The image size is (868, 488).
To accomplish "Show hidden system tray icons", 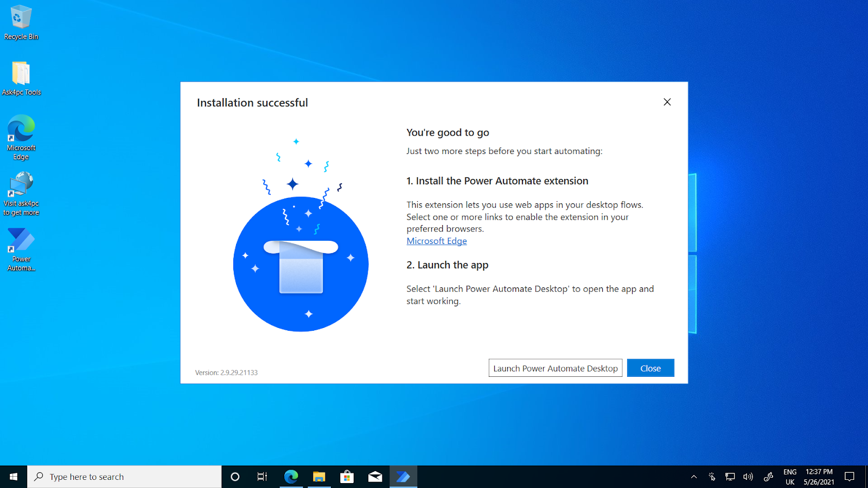I will click(694, 477).
